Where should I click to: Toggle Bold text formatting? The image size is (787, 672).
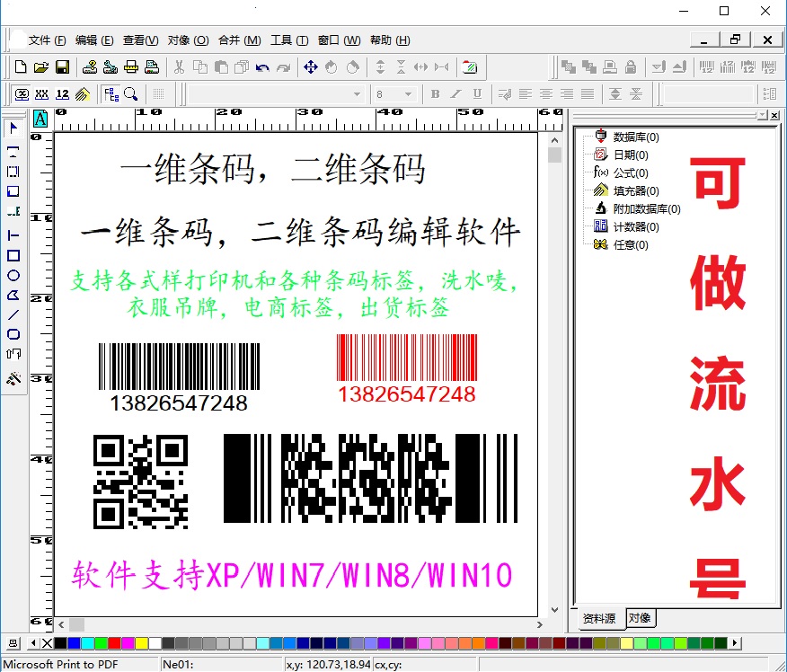pos(436,93)
